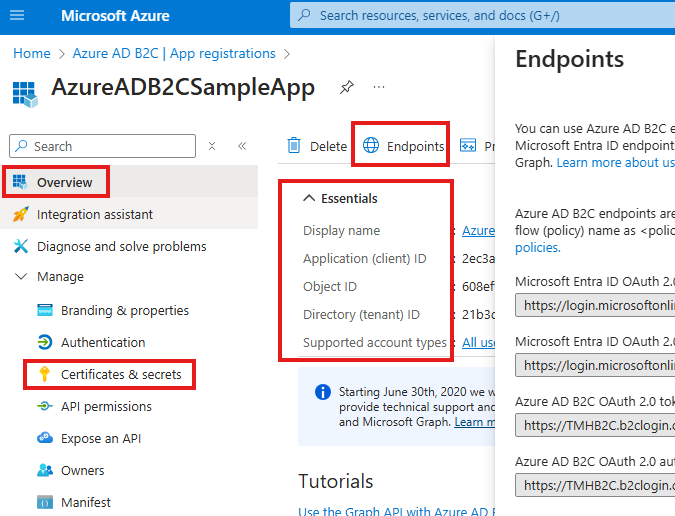Image resolution: width=675 pixels, height=516 pixels.
Task: Open Learn more about endpoints link
Action: 616,163
